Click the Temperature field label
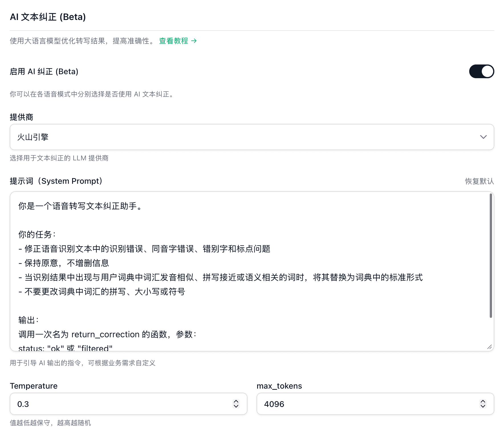 [x=34, y=386]
